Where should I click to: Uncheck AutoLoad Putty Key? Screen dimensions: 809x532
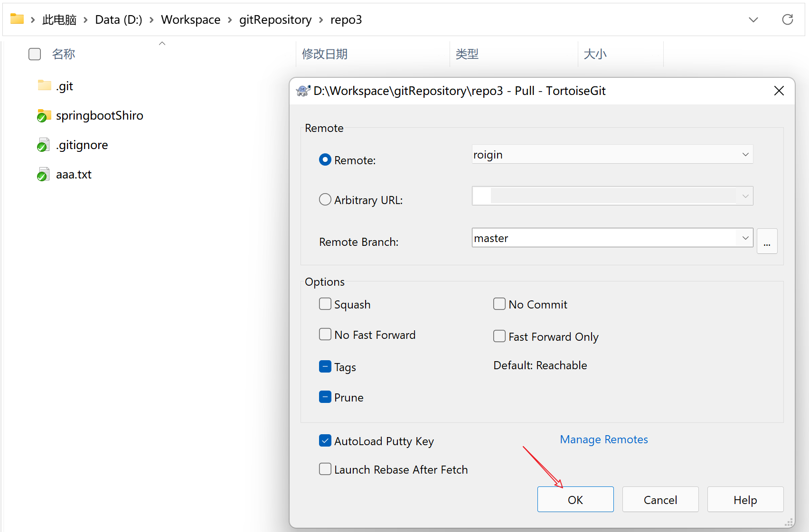325,441
